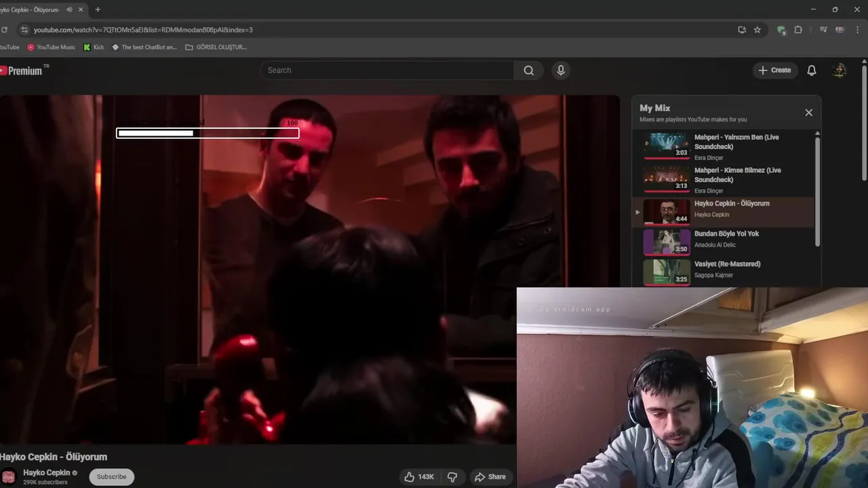Click the address bar URL
868x488 pixels.
coord(143,30)
